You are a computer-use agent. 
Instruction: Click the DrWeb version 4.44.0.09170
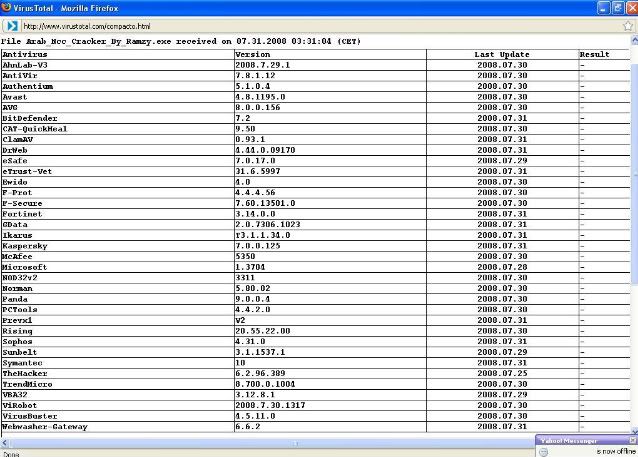pos(265,150)
